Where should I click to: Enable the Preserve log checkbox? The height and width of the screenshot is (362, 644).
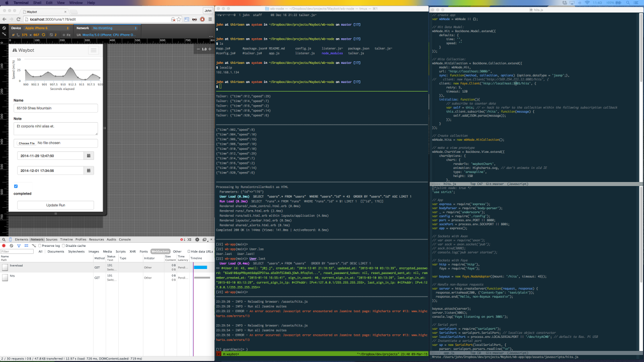[x=39, y=245]
